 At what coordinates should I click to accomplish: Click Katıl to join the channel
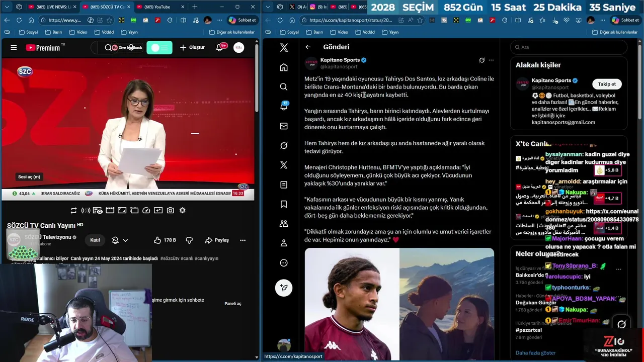click(95, 240)
